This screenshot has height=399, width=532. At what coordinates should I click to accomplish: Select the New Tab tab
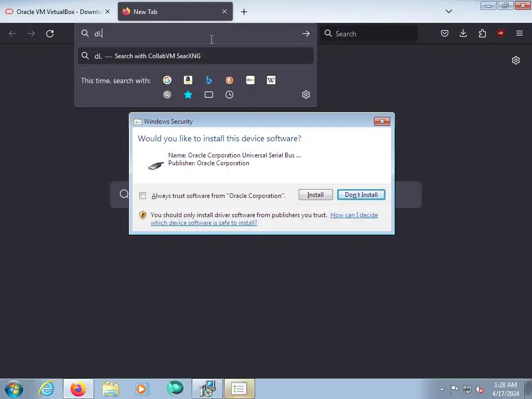pos(175,11)
